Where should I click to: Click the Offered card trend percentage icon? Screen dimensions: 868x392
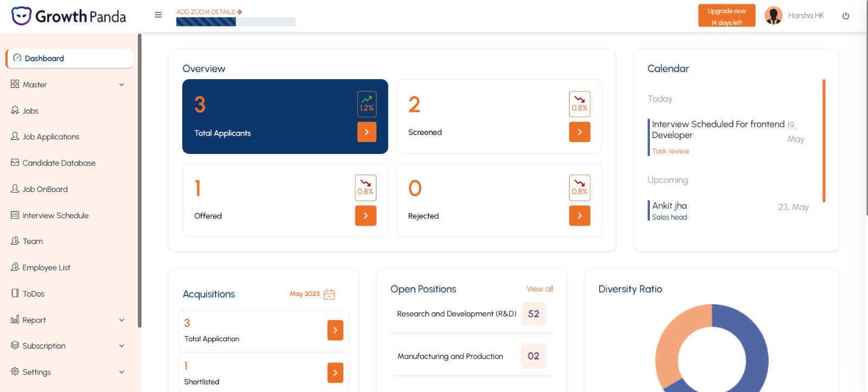(x=366, y=188)
